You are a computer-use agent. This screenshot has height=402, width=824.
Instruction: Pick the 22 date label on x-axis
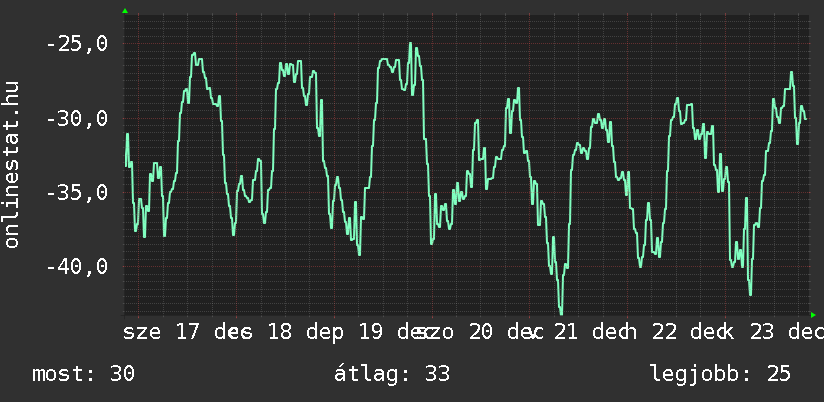click(664, 332)
